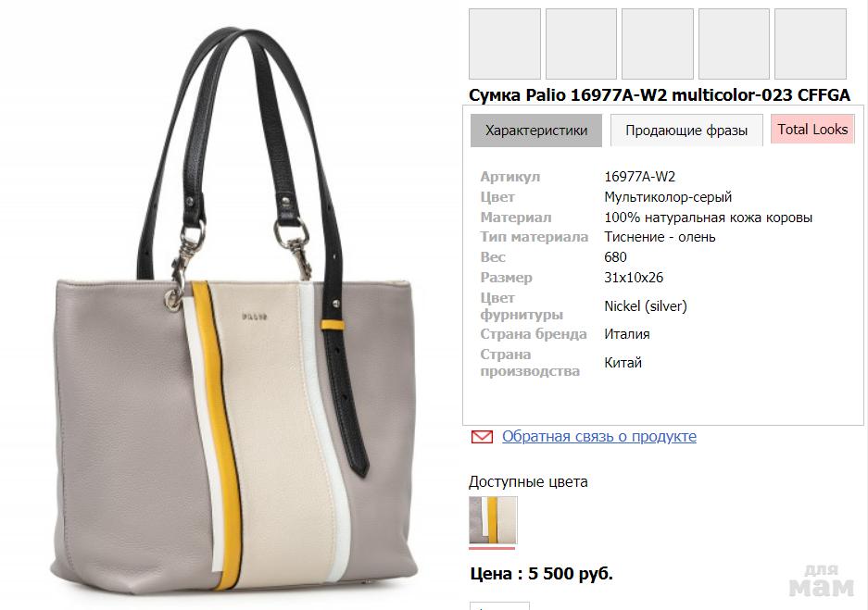Viewport: 868px width, 610px height.
Task: Open the Total Looks tab
Action: coord(812,130)
